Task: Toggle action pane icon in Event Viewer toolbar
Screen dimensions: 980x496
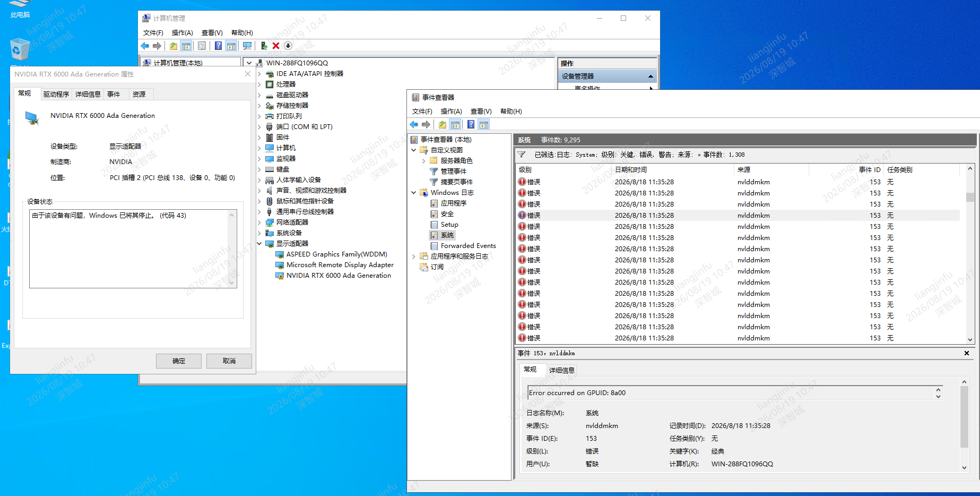Action: pos(484,125)
